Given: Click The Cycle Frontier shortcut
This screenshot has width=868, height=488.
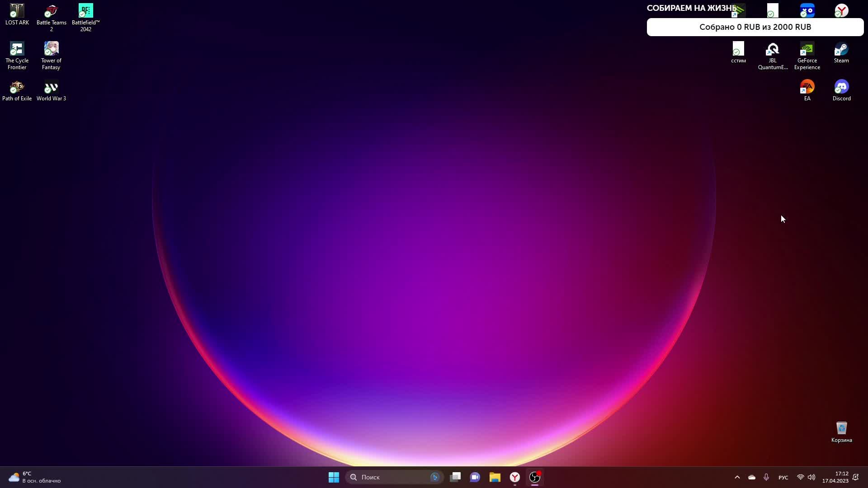Looking at the screenshot, I should point(17,49).
